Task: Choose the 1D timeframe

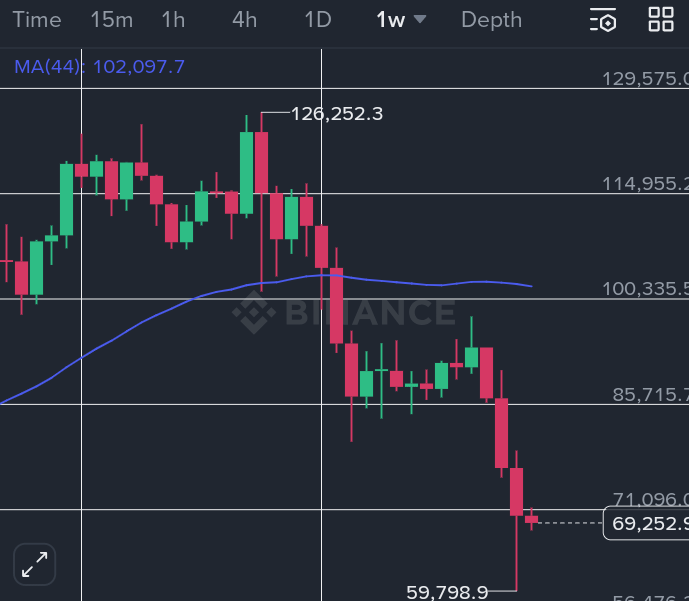Action: coord(317,20)
